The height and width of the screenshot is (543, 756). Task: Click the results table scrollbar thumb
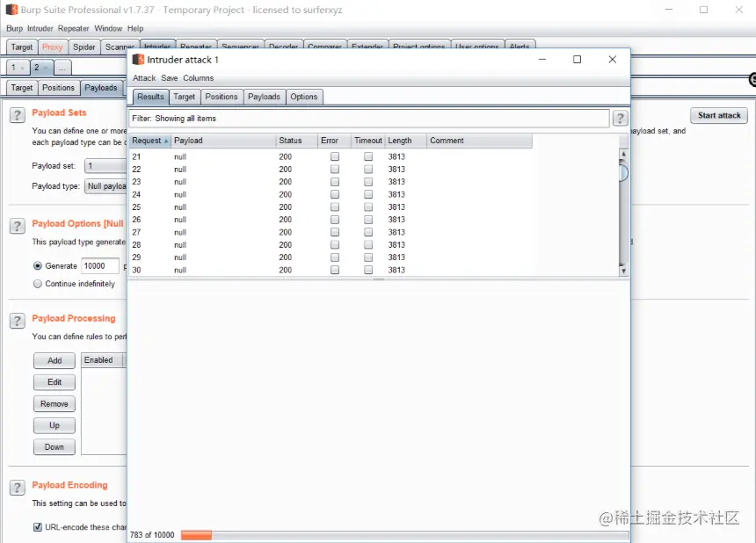point(623,172)
